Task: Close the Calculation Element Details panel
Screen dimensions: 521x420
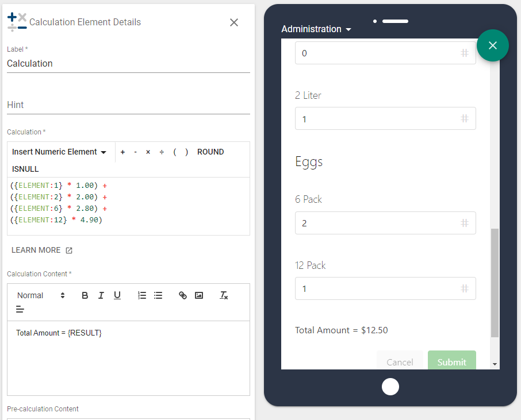Action: click(x=234, y=22)
